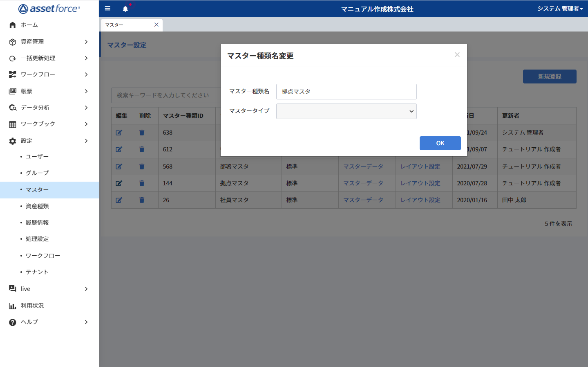
Task: Click the ヘルプ question mark icon
Action: [x=12, y=322]
